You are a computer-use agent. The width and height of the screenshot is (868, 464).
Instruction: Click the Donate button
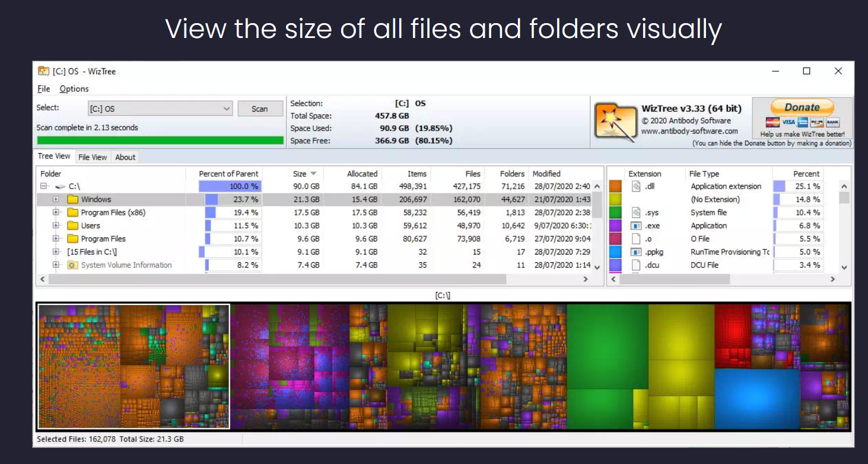coord(802,107)
